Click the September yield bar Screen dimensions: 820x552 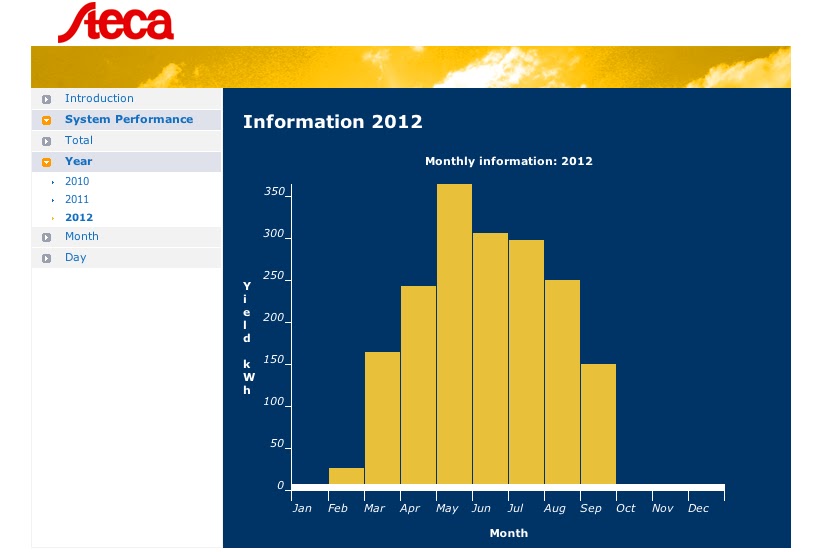(x=598, y=424)
